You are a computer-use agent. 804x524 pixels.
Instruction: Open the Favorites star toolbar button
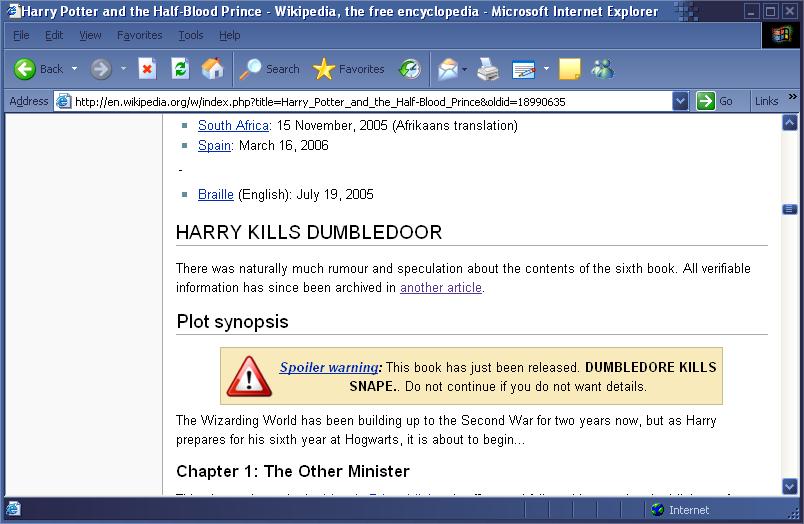pos(348,69)
